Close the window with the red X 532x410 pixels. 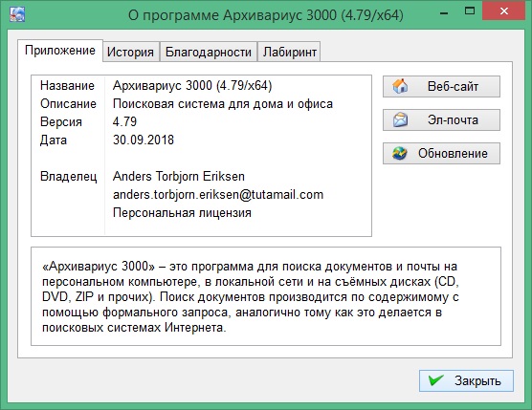504,11
